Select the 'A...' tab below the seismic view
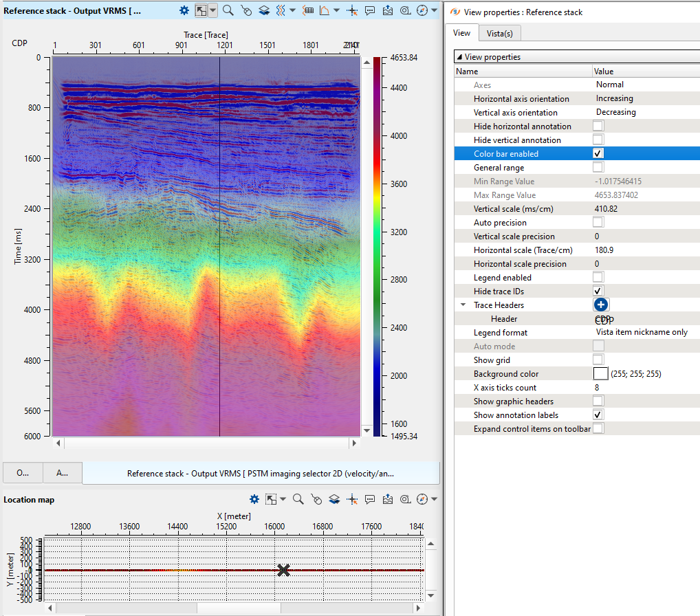 62,473
